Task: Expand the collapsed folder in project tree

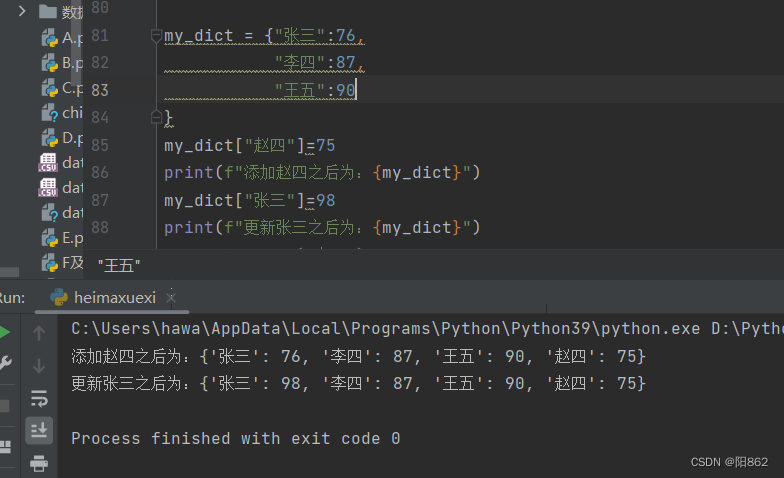Action: [x=22, y=12]
